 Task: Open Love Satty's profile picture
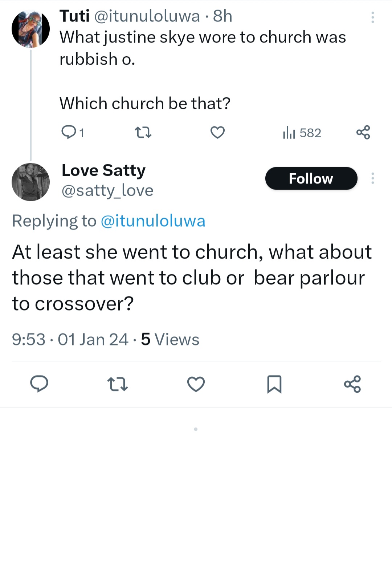pyautogui.click(x=30, y=182)
